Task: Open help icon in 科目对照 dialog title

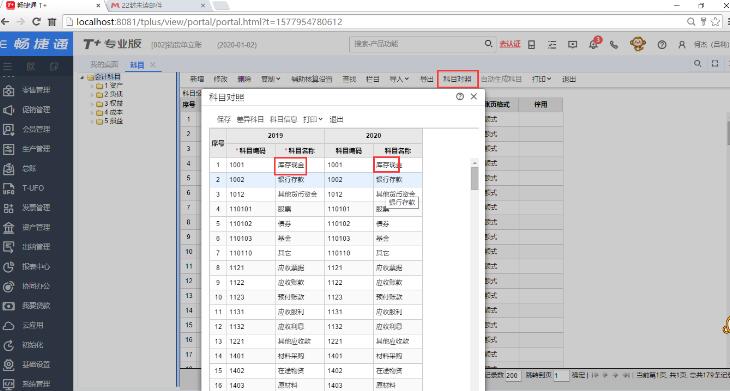Action: click(460, 96)
